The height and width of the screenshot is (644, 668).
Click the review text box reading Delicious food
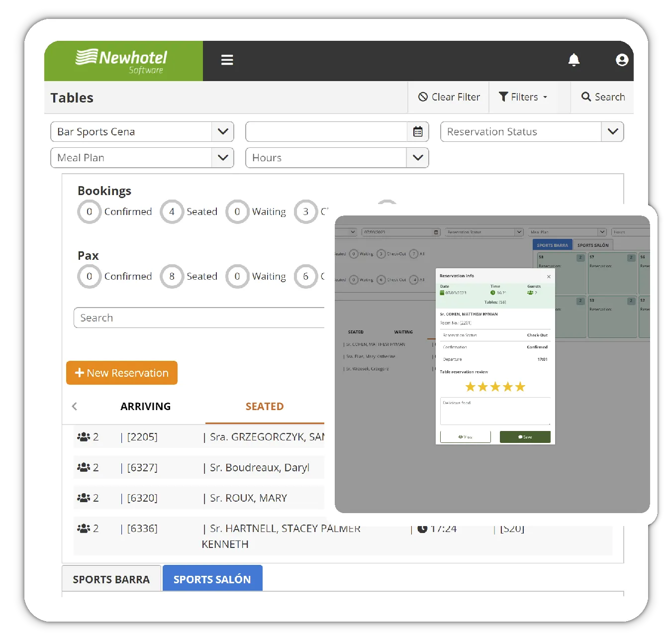495,411
